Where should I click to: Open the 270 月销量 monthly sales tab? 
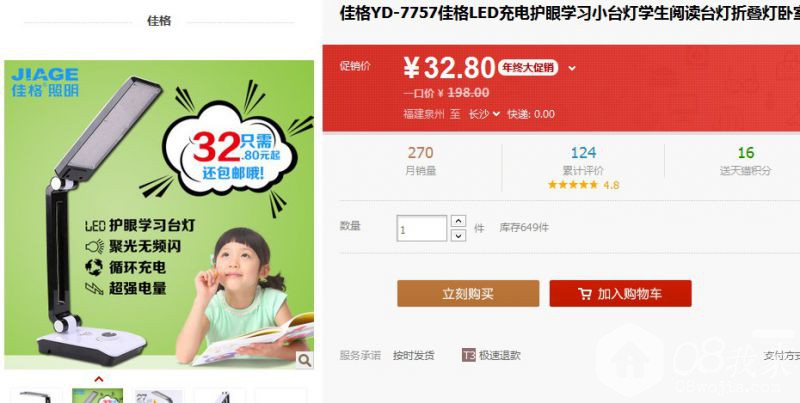pyautogui.click(x=420, y=161)
